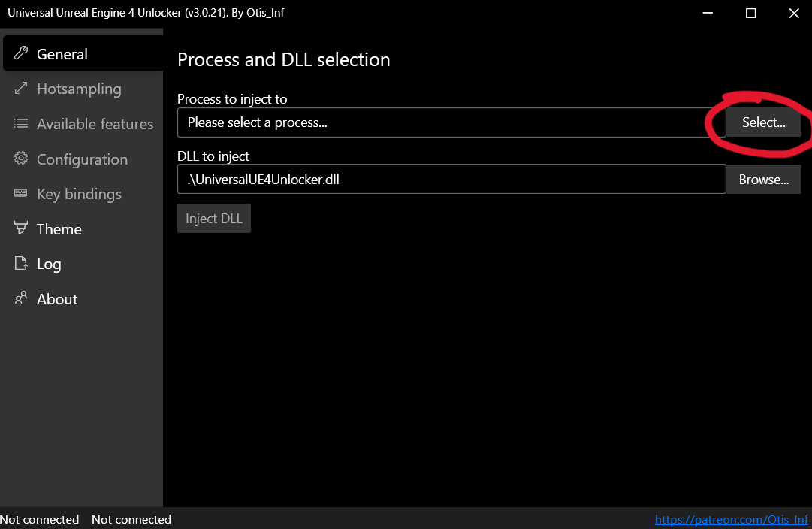Maximize the Unlocker window

pos(750,13)
